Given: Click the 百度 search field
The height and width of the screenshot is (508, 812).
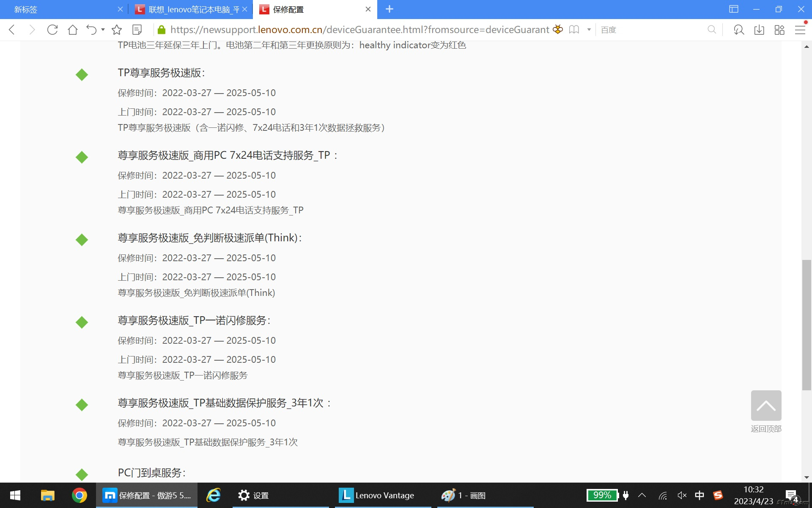Looking at the screenshot, I should tap(651, 30).
